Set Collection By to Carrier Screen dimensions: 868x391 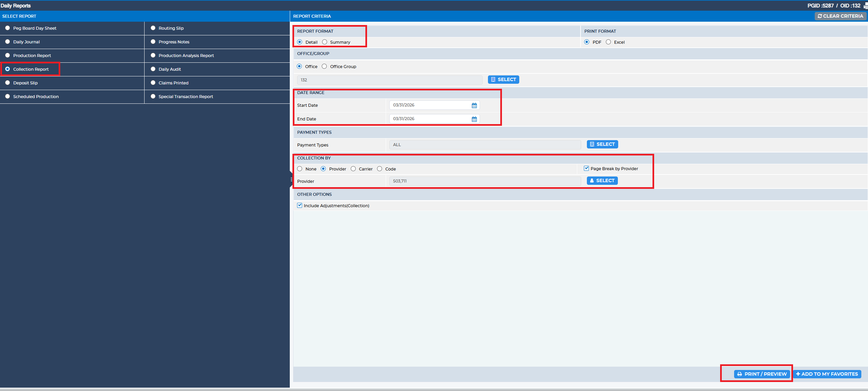(x=353, y=169)
